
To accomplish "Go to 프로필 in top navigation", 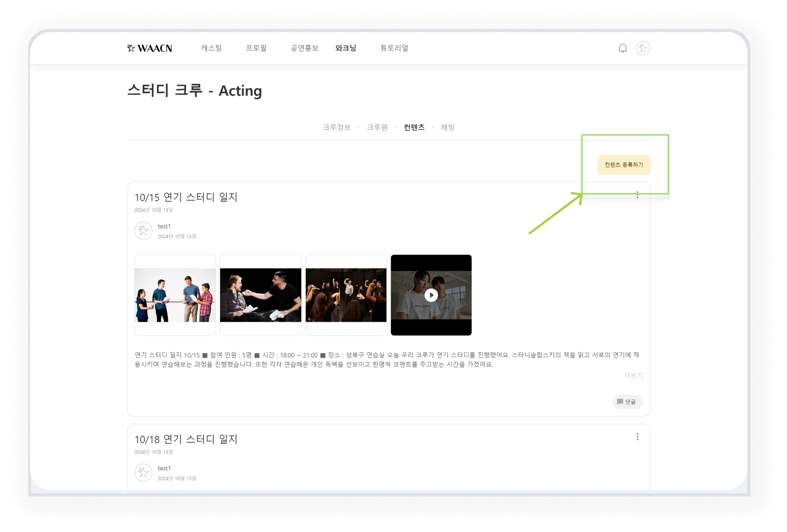I will click(x=256, y=48).
